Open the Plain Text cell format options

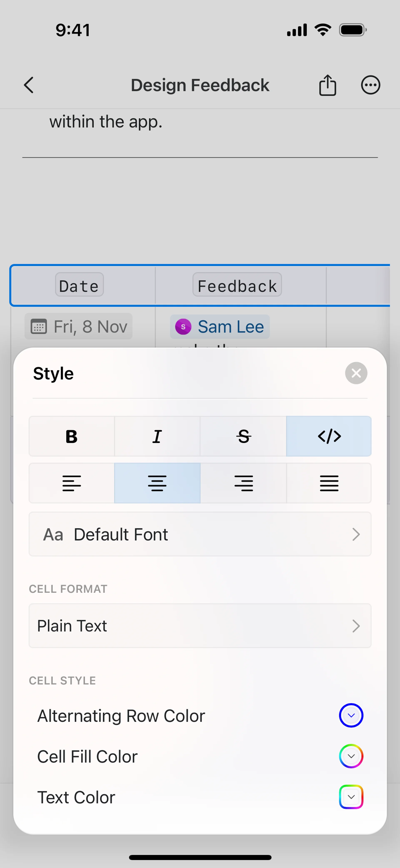pyautogui.click(x=200, y=626)
